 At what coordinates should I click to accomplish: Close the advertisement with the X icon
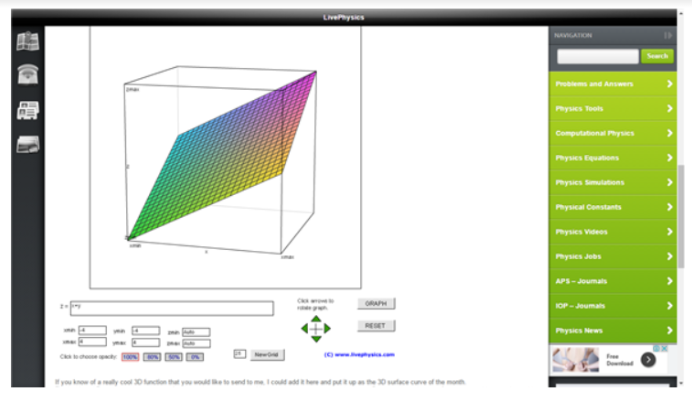point(664,348)
